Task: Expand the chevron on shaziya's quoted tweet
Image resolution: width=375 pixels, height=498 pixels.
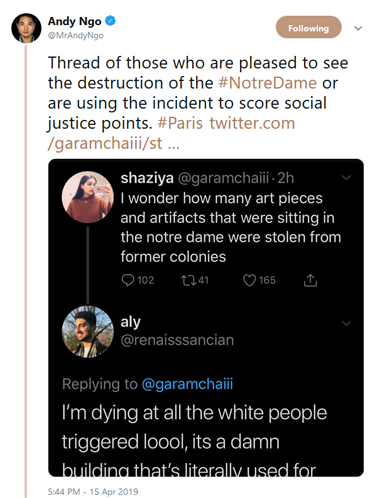Action: pos(347,177)
